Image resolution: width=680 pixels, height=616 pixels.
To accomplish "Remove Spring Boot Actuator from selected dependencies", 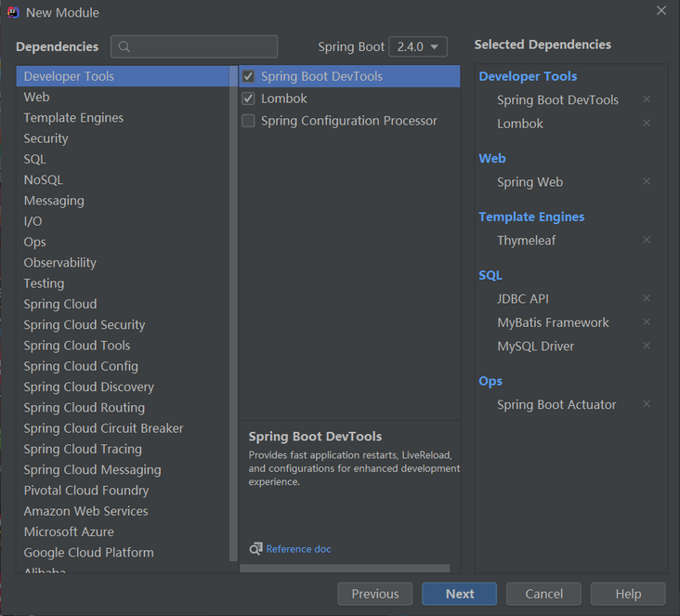I will (647, 404).
